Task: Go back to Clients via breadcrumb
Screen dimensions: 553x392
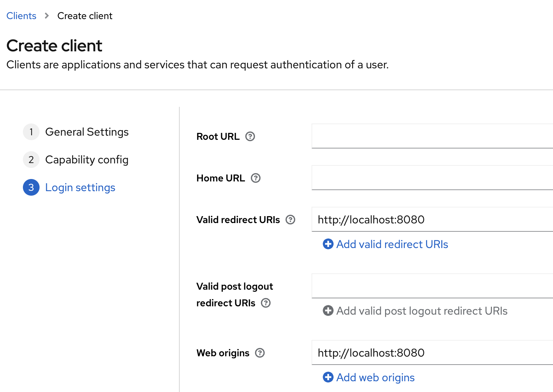Action: [21, 16]
